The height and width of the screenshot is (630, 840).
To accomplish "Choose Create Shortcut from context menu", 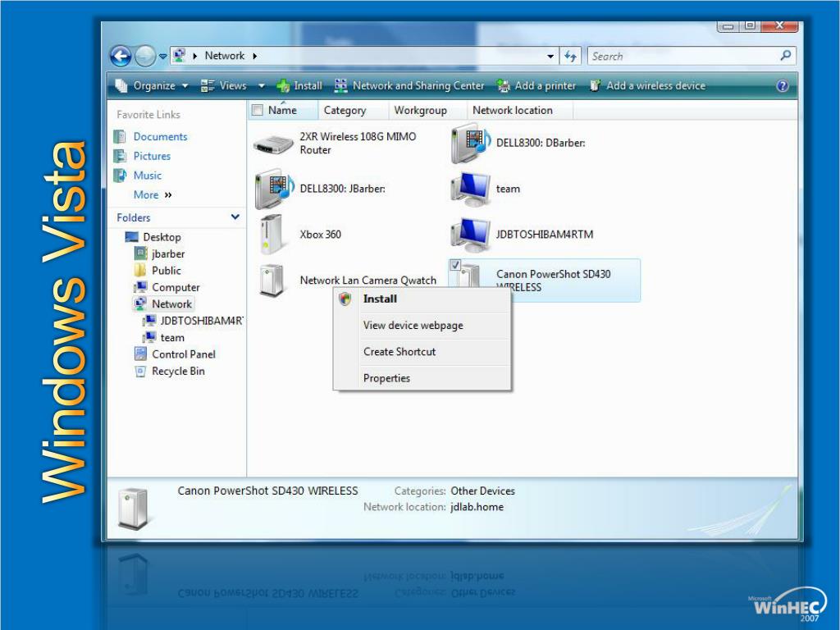I will 422,351.
